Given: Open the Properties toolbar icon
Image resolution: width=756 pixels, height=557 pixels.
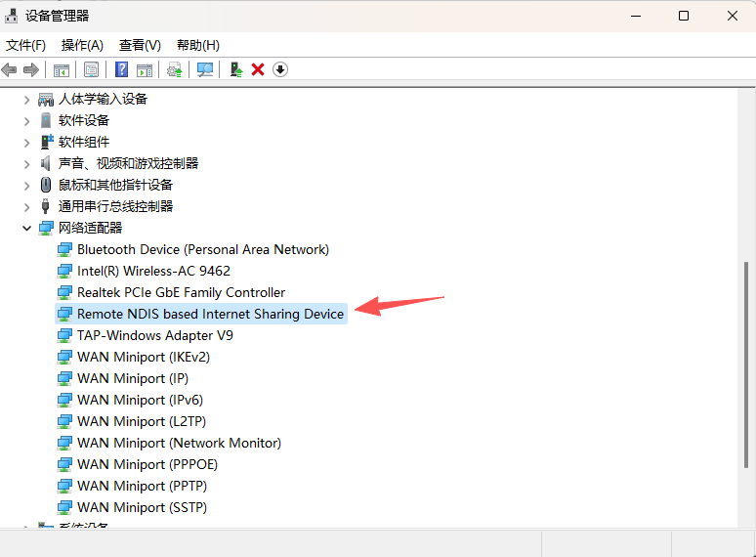Looking at the screenshot, I should 91,70.
